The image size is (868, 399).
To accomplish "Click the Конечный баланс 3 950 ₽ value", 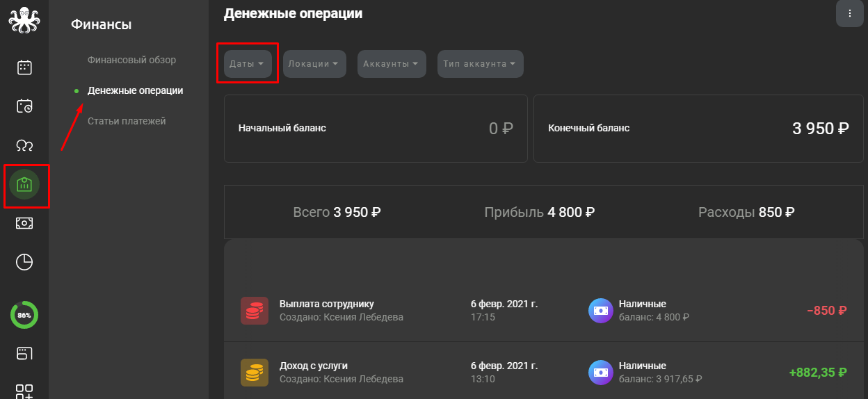I will pos(821,129).
